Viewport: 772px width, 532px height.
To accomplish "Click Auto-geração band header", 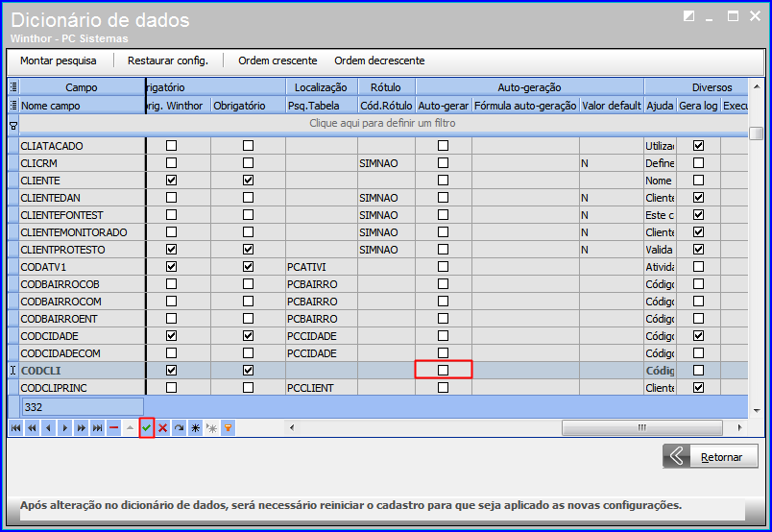I will 530,87.
